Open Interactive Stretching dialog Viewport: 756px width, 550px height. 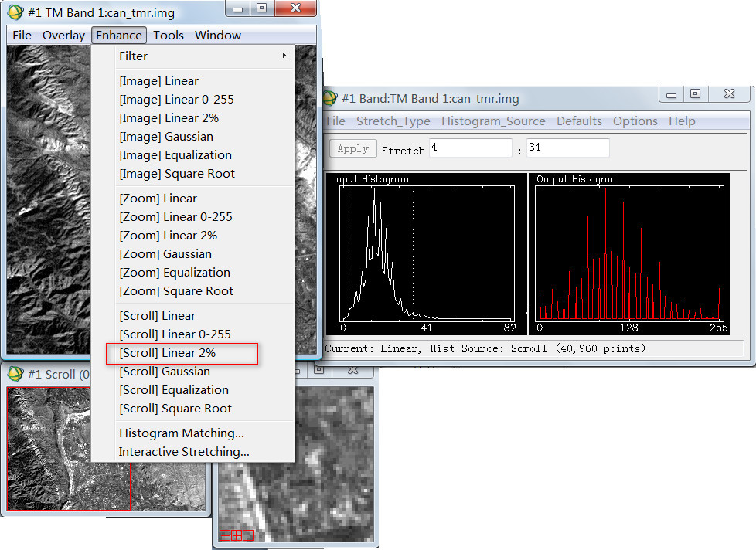tap(184, 452)
